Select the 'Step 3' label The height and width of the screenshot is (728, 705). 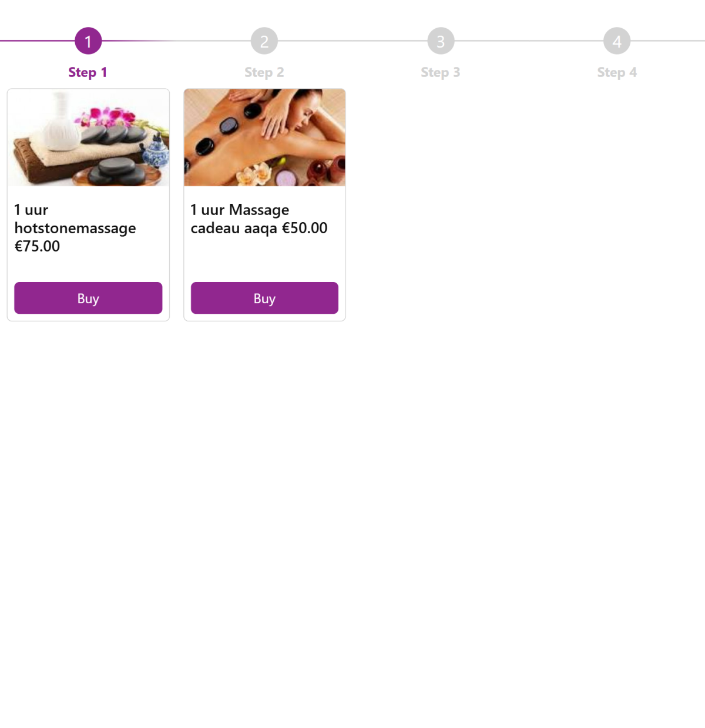pyautogui.click(x=441, y=72)
